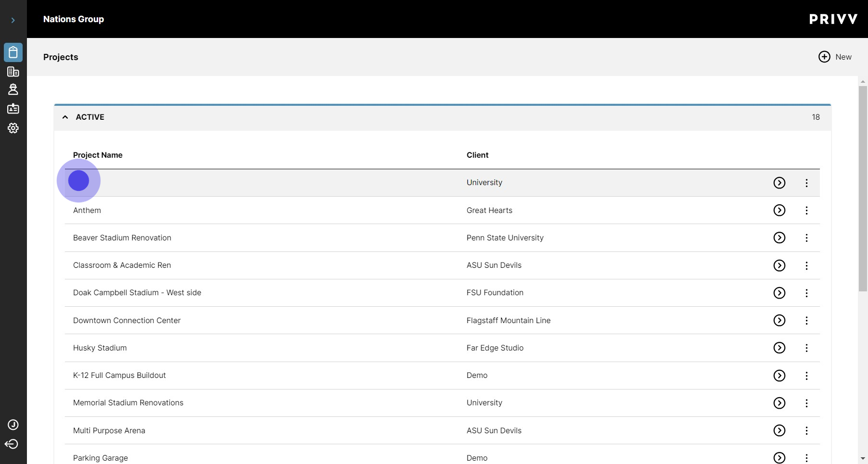This screenshot has width=868, height=464.
Task: Open Beaver Stadium Renovation via arrow icon
Action: pyautogui.click(x=779, y=238)
